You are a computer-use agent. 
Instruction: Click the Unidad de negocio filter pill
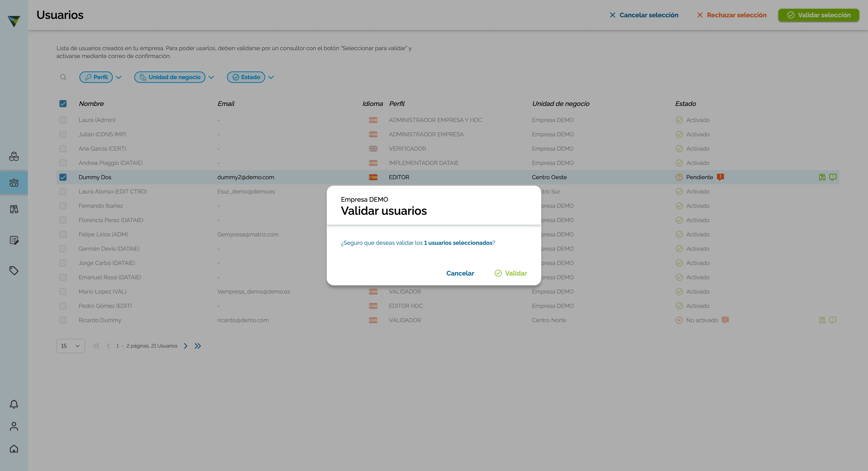click(x=170, y=77)
